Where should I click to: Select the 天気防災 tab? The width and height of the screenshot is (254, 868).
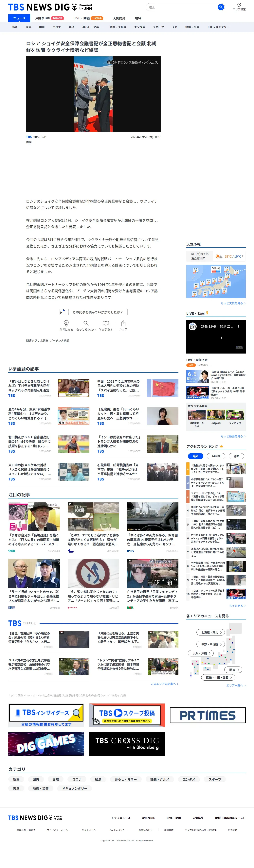click(x=119, y=18)
